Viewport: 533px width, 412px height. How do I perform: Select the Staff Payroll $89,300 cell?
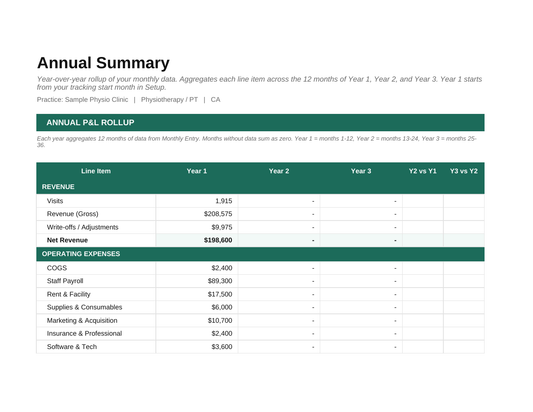pyautogui.click(x=197, y=281)
